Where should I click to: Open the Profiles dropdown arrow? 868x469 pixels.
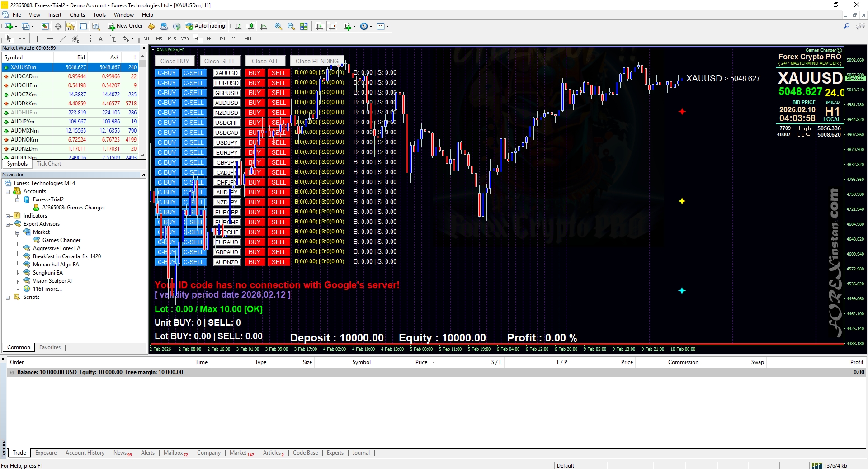(33, 26)
